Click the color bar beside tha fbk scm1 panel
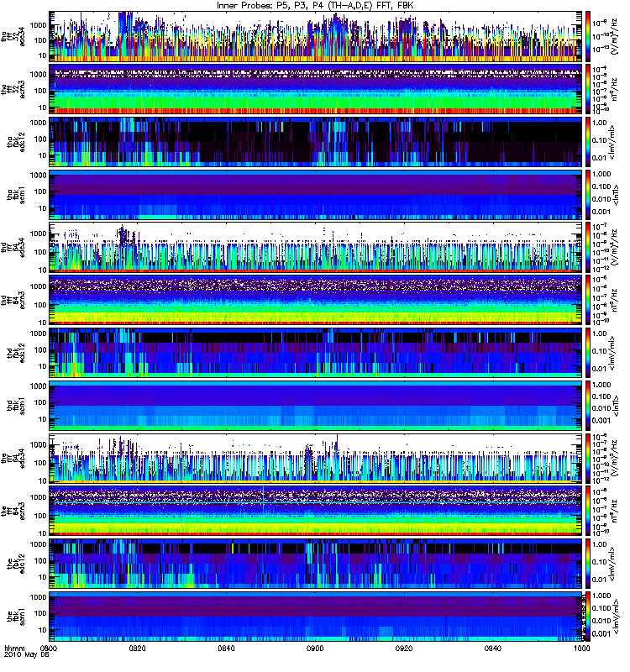Viewport: 630px width, 672px height. click(x=588, y=195)
